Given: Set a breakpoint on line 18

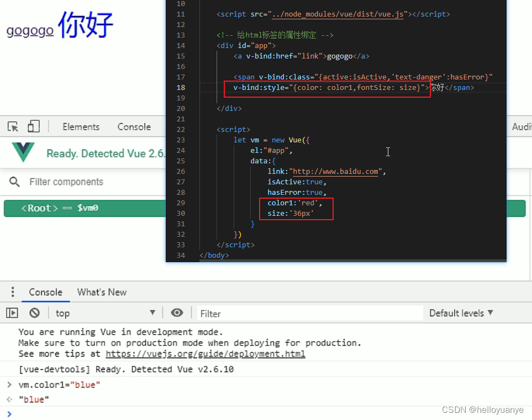Looking at the screenshot, I should tap(181, 87).
